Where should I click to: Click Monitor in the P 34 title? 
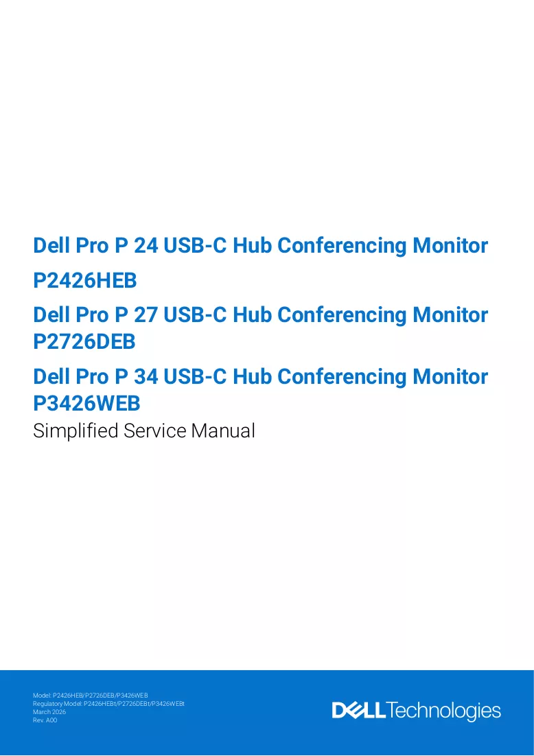[x=450, y=376]
